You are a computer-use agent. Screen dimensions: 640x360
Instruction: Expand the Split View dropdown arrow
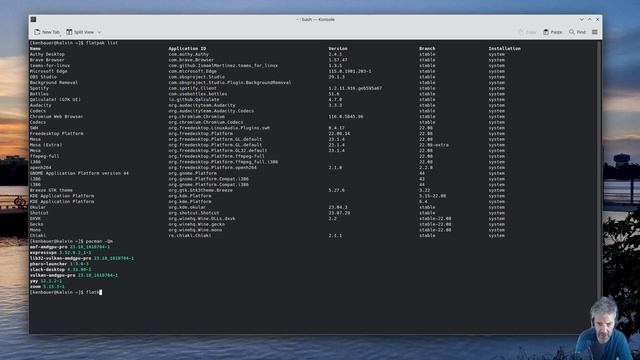pos(99,32)
